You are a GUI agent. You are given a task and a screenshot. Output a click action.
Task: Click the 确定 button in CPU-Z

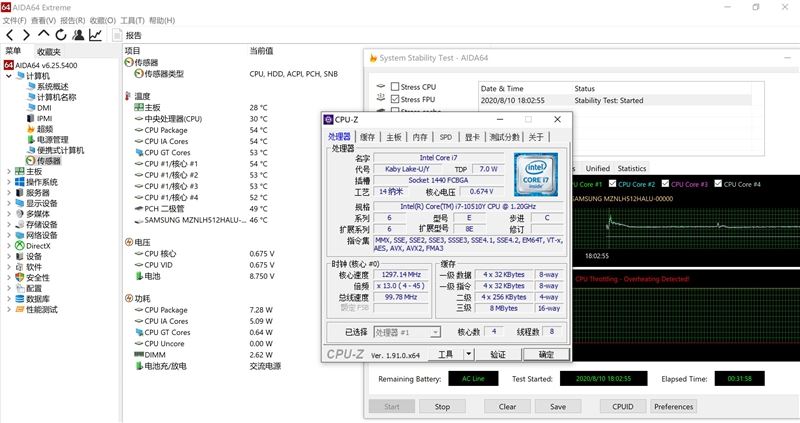coord(546,354)
